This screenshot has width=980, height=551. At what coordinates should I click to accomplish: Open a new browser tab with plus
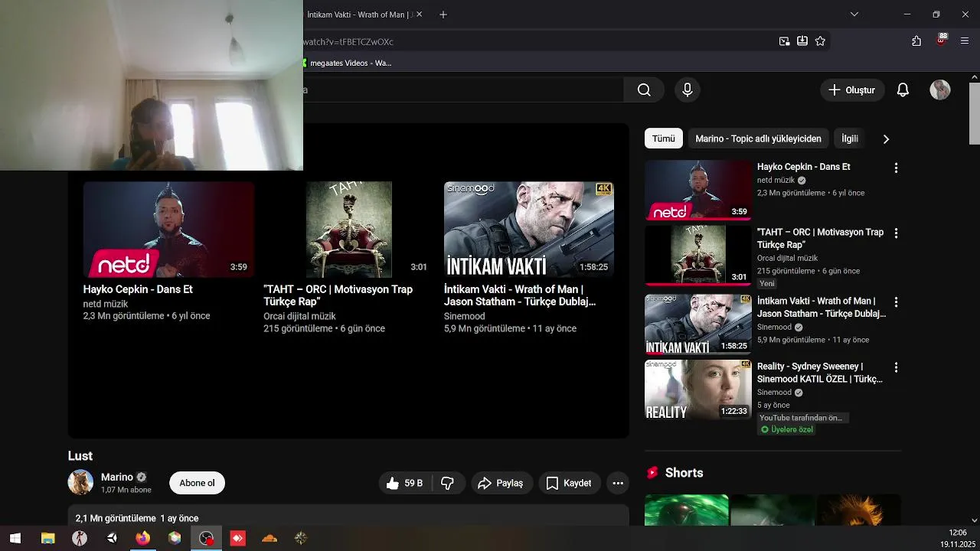[x=443, y=15]
